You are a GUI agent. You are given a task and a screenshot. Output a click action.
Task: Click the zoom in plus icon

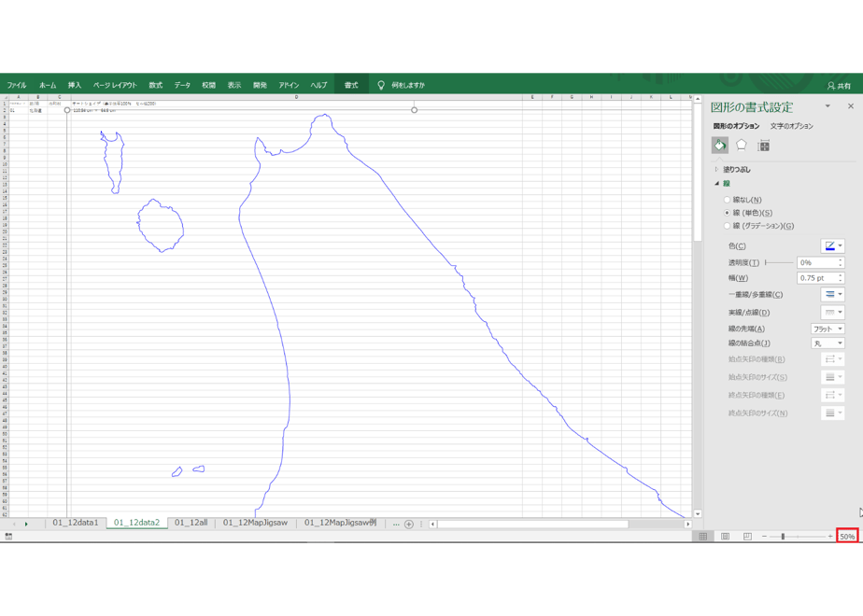(x=830, y=537)
